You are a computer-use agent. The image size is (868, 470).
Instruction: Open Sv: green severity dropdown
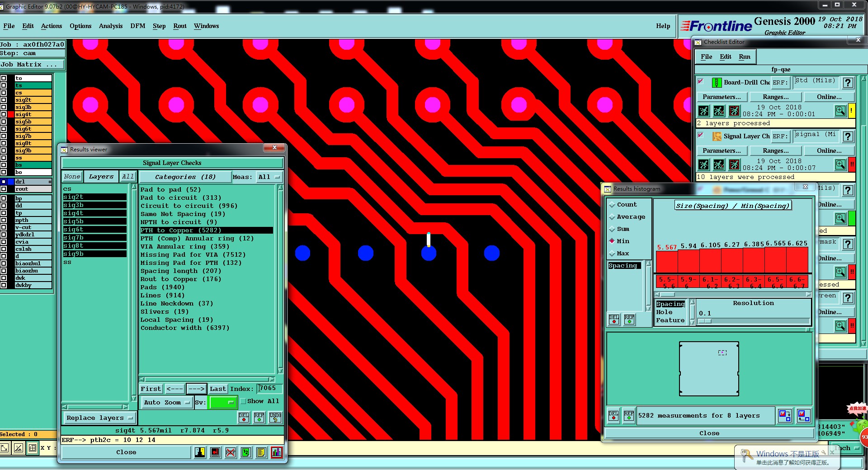223,402
